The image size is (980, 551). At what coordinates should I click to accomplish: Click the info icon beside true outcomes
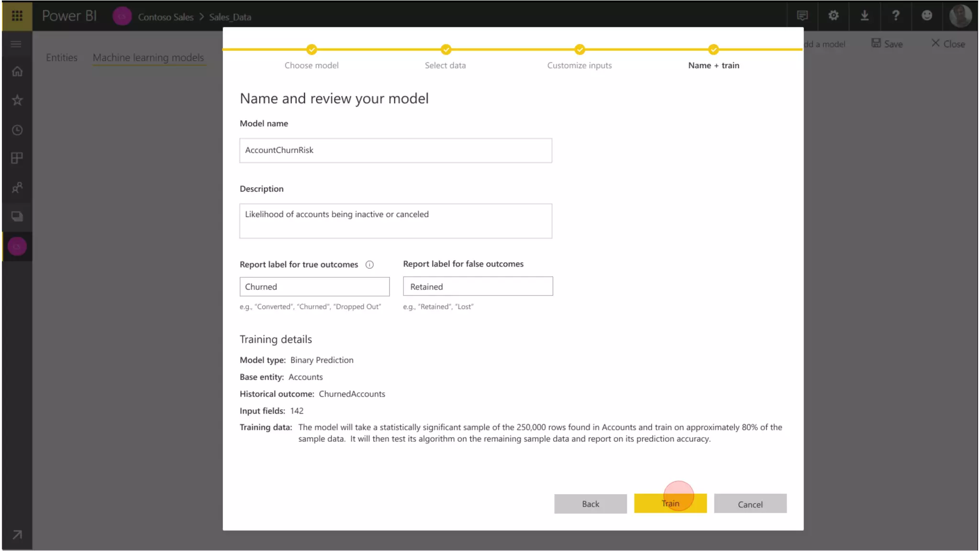pos(369,265)
